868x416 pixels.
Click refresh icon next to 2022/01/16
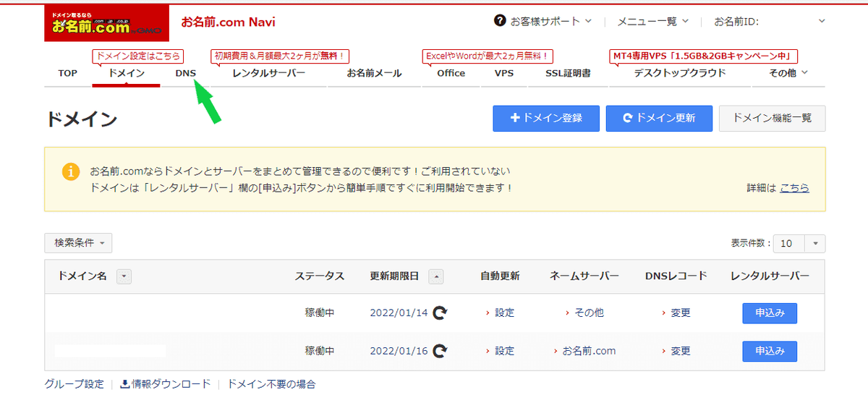[x=440, y=351]
